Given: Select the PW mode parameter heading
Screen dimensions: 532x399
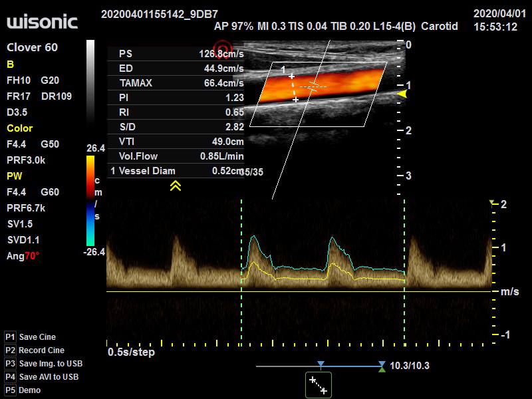Looking at the screenshot, I should 15,176.
